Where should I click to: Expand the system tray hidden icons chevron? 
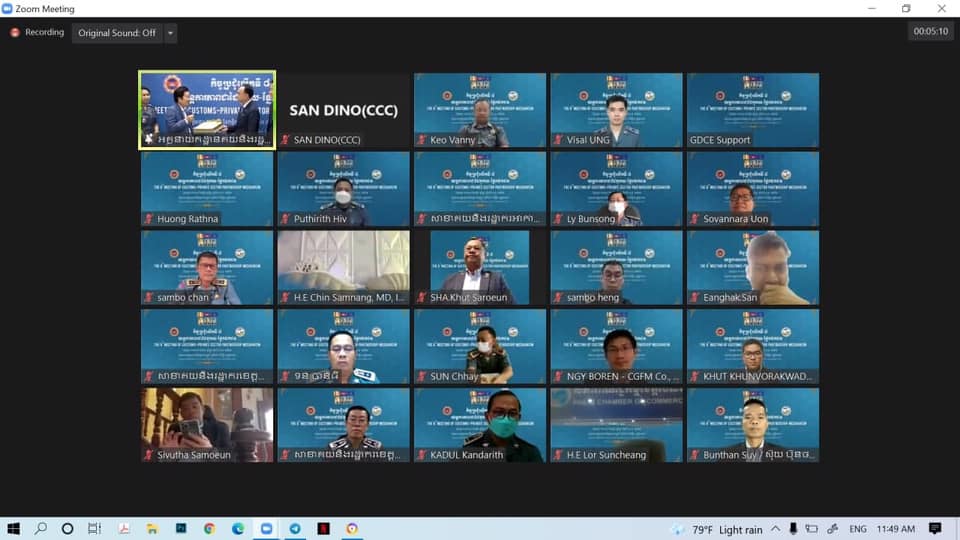(x=774, y=529)
